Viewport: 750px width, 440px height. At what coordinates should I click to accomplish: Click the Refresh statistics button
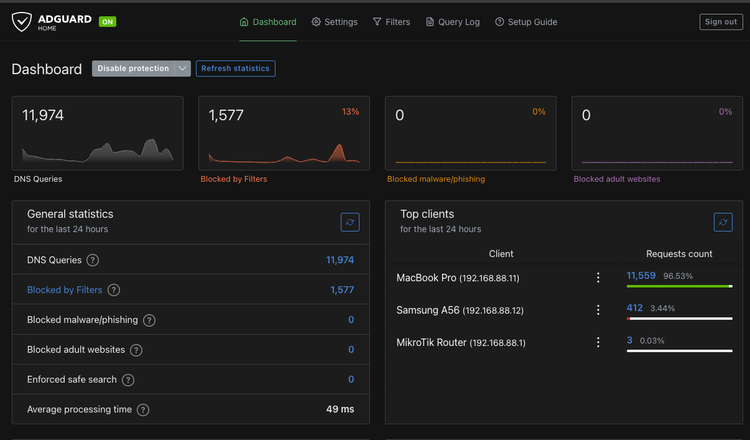(235, 68)
